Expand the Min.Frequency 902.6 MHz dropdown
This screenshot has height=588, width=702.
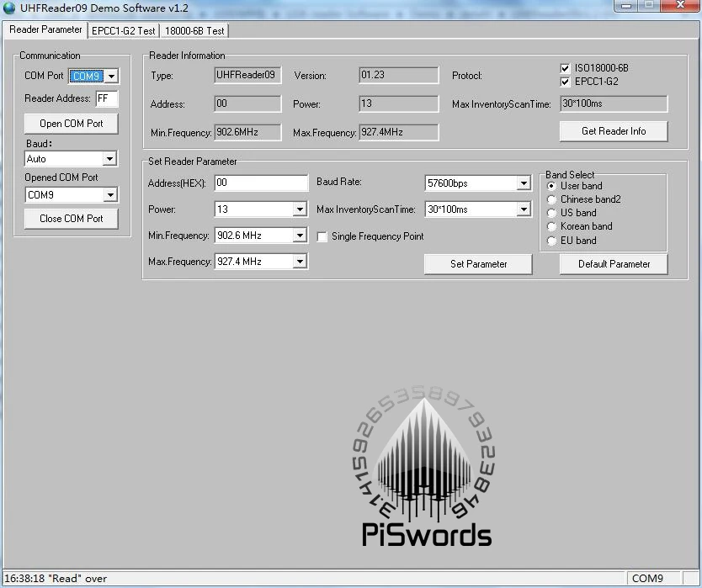click(x=300, y=236)
